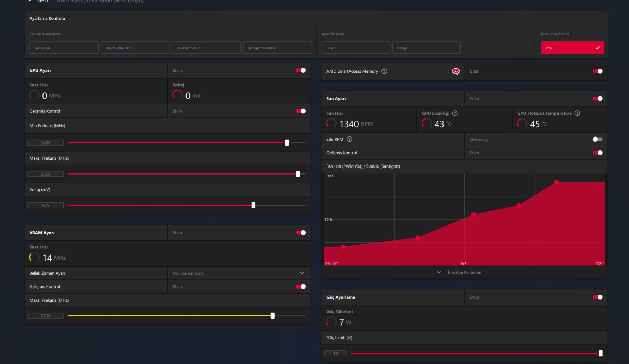Toggle the GPU Ayarı switch
The height and width of the screenshot is (364, 629).
tap(301, 70)
